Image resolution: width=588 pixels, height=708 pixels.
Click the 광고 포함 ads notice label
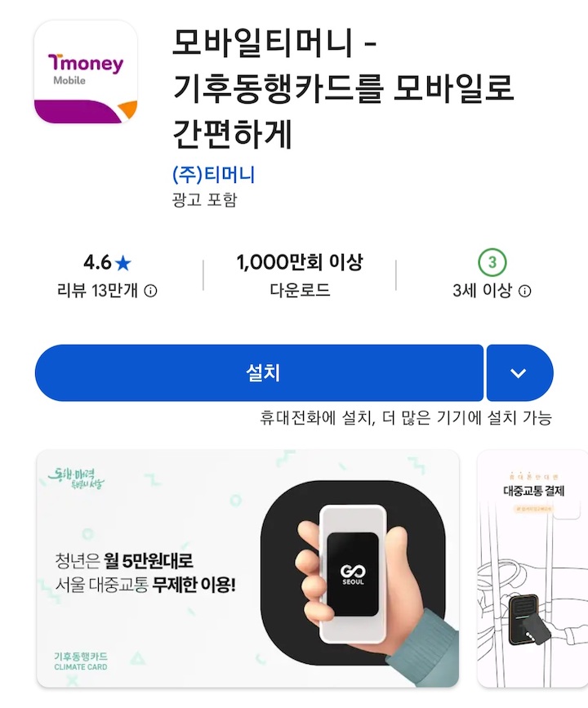tap(205, 199)
